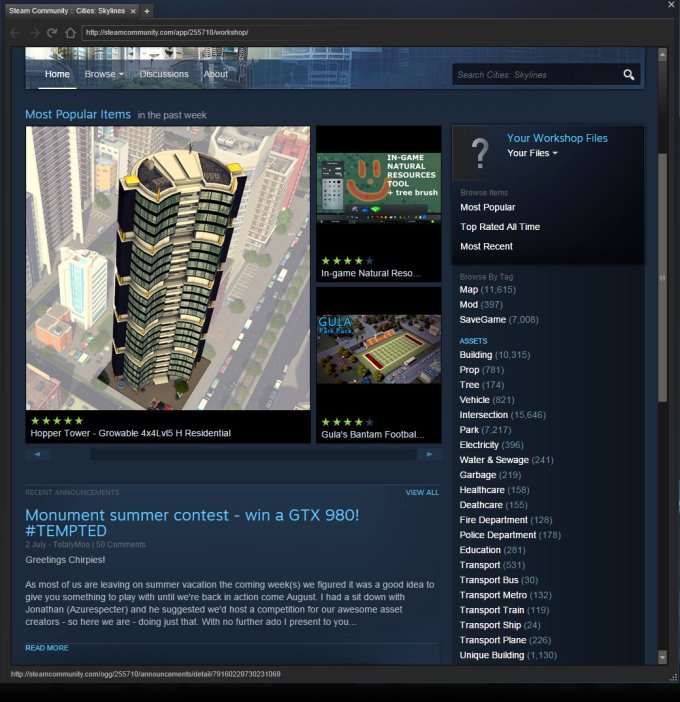Screen dimensions: 680x702
Task: Go forward with the browser forward arrow
Action: pyautogui.click(x=34, y=33)
